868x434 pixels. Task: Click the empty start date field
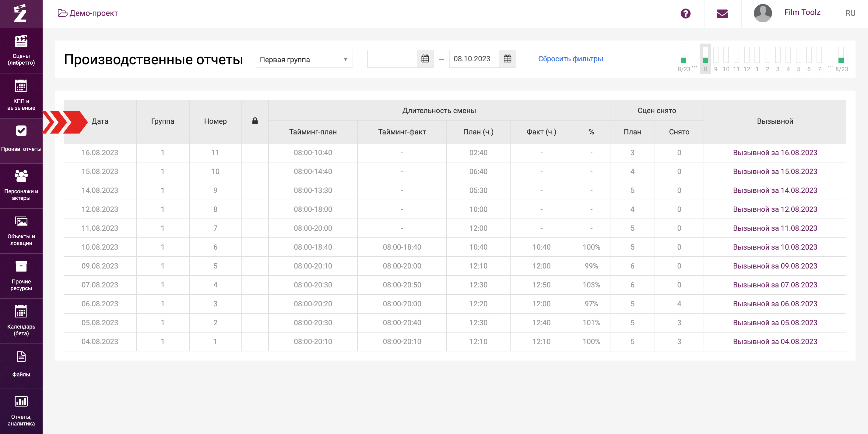(x=392, y=59)
